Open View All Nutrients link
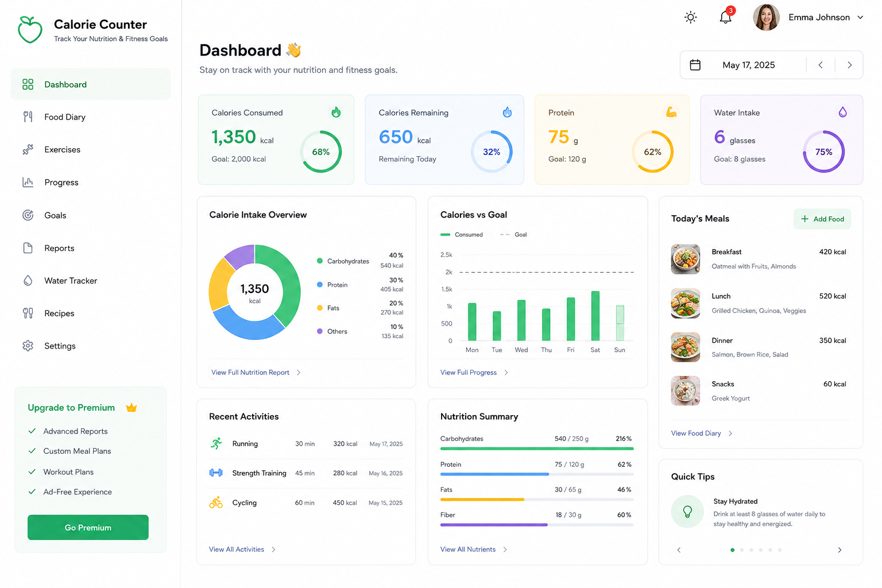 click(474, 549)
